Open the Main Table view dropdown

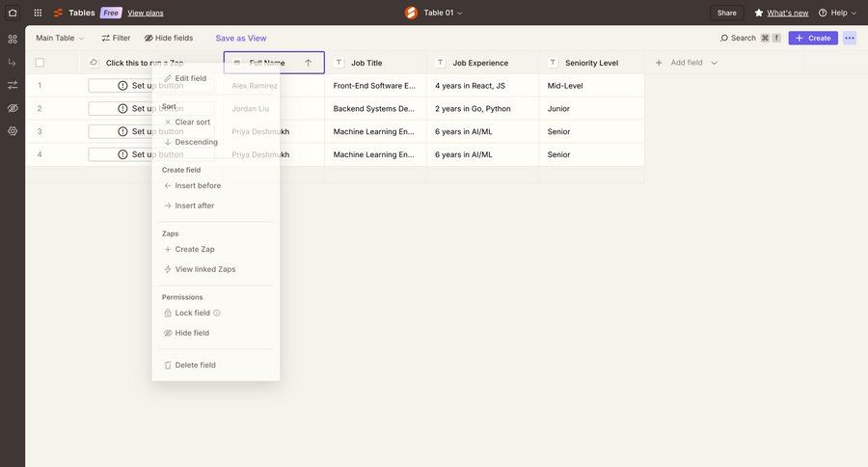[60, 38]
